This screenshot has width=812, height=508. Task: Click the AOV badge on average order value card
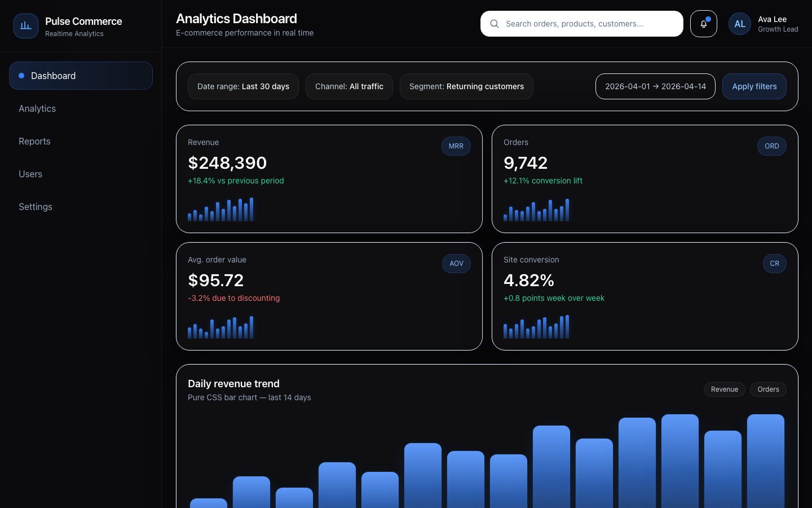(456, 264)
